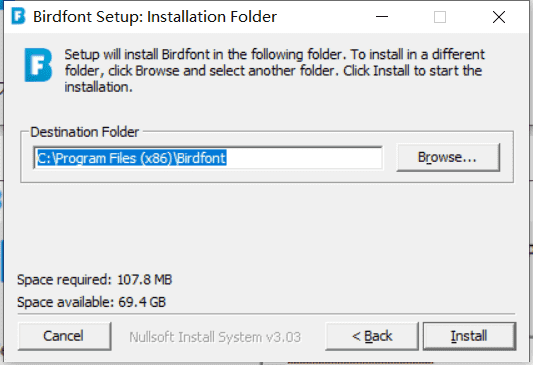Open the Browse... folder picker
This screenshot has height=365, width=533.
448,157
